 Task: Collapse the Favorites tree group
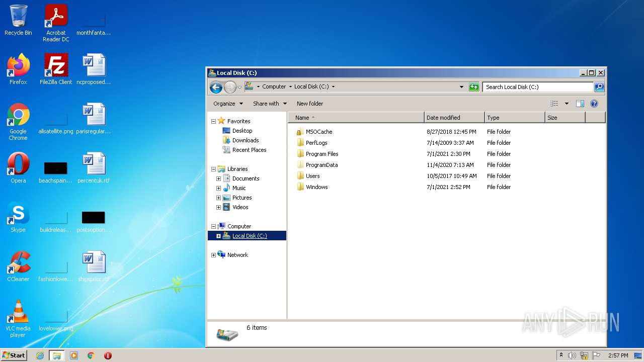[213, 121]
